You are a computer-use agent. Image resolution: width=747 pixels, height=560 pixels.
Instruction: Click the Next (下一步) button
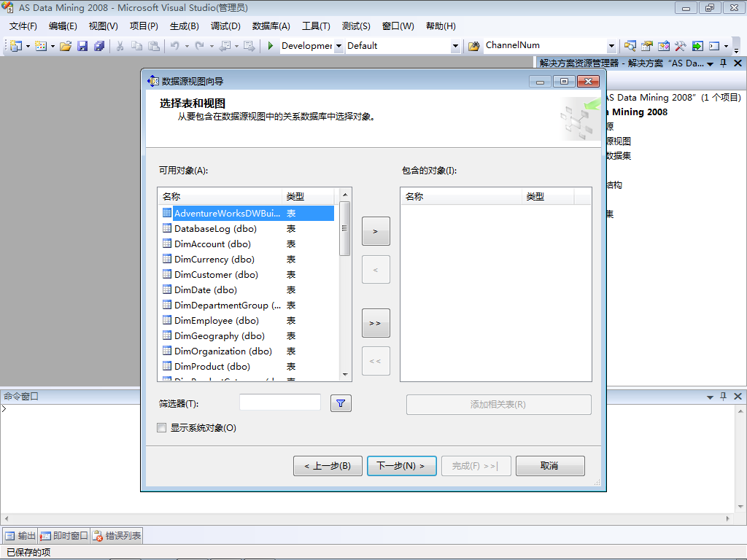pos(402,466)
